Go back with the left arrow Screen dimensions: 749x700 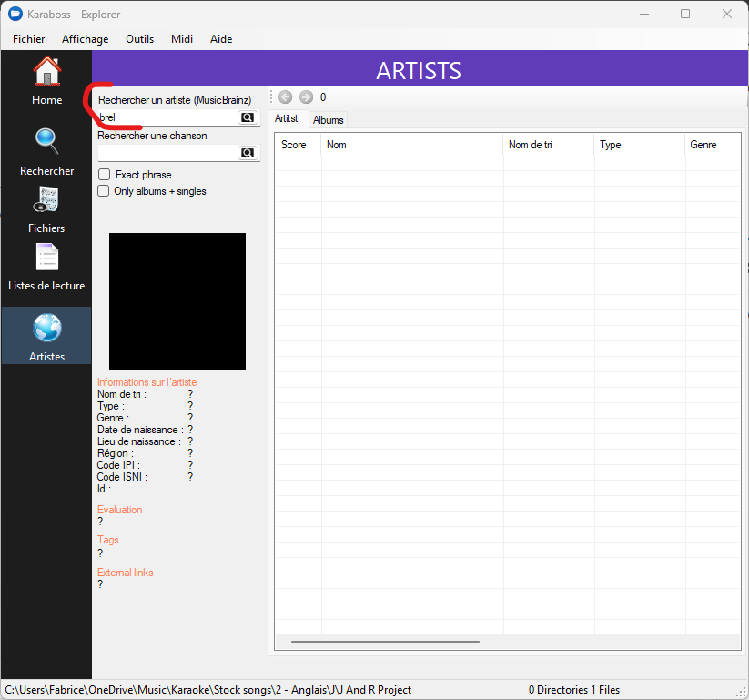(x=285, y=97)
